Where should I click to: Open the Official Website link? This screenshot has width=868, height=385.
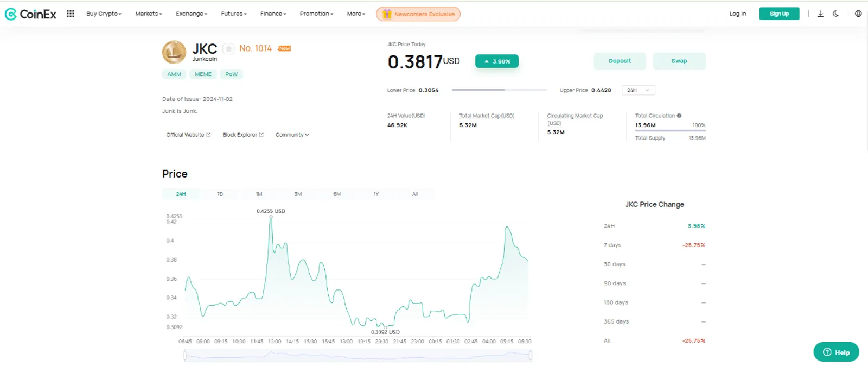coord(188,135)
